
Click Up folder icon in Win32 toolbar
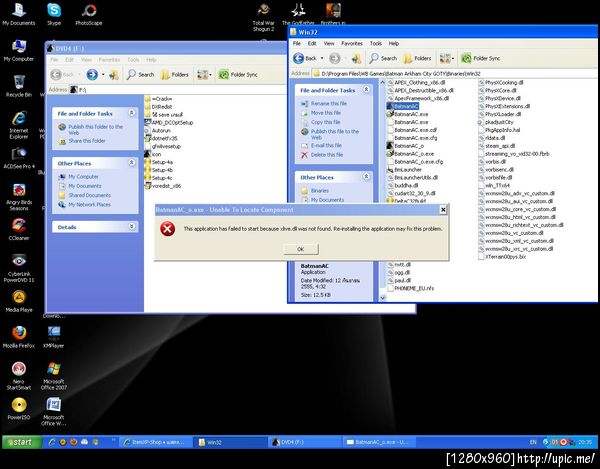pyautogui.click(x=356, y=58)
